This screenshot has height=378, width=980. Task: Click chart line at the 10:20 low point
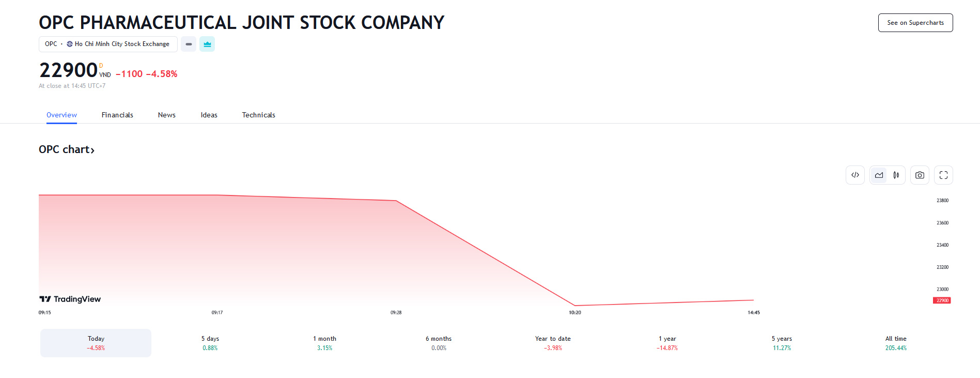tap(575, 306)
